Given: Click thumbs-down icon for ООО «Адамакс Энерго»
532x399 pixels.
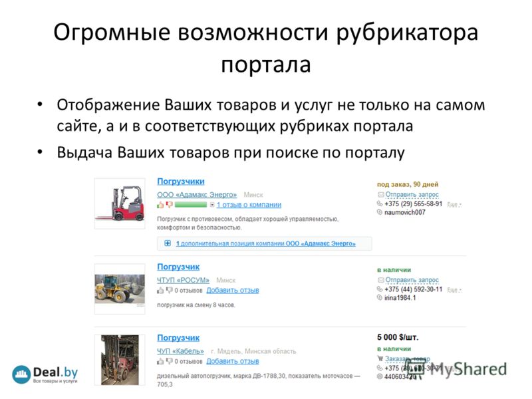Looking at the screenshot, I should pyautogui.click(x=169, y=205).
